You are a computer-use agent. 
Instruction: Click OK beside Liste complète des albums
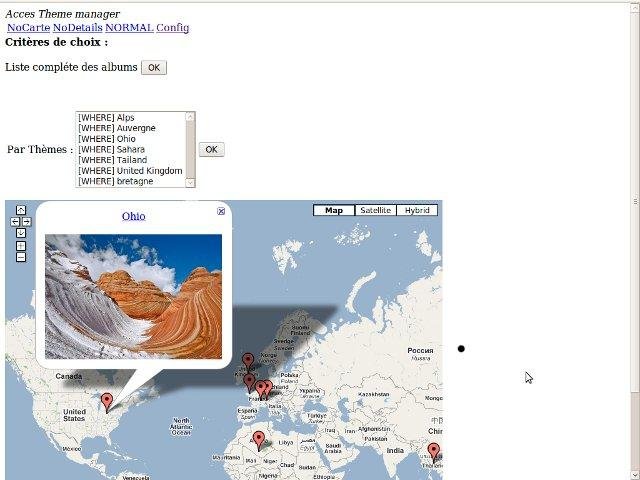pyautogui.click(x=154, y=68)
